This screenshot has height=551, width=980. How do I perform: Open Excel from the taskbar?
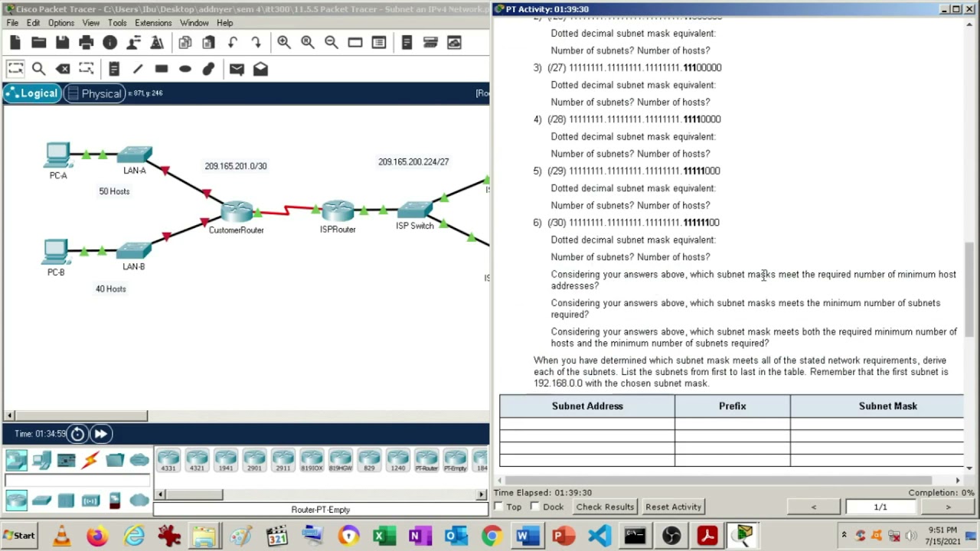point(384,536)
